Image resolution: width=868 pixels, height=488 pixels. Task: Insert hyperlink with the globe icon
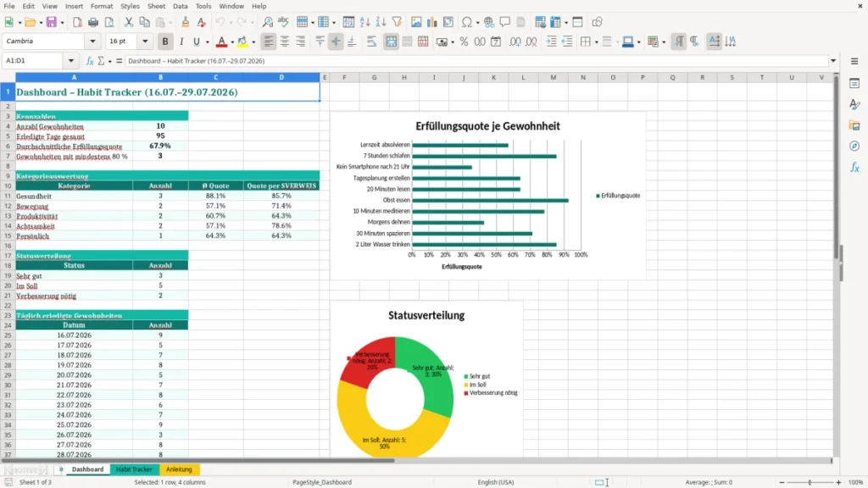[x=489, y=22]
